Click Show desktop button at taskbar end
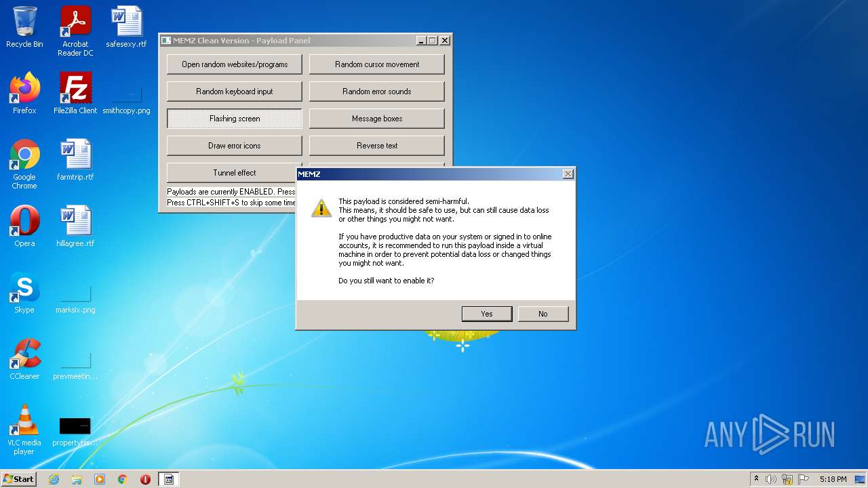The height and width of the screenshot is (488, 868). (860, 479)
